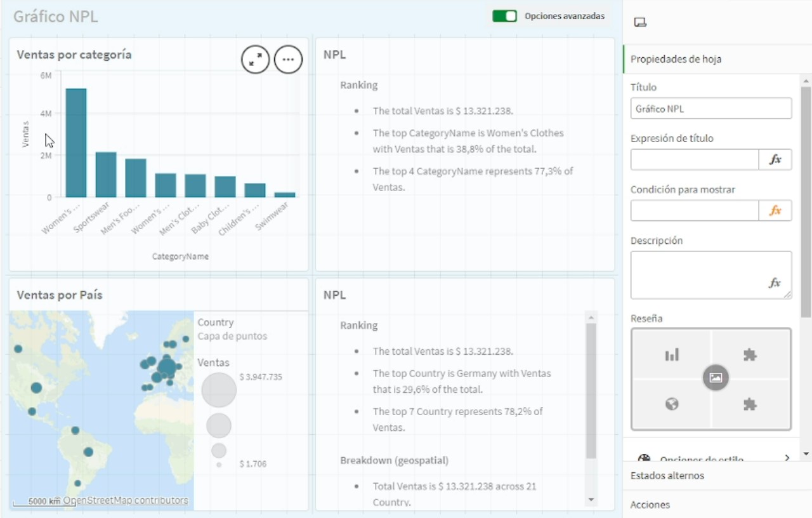812x518 pixels.
Task: Open the fx editor in the Descripción box
Action: [x=775, y=283]
